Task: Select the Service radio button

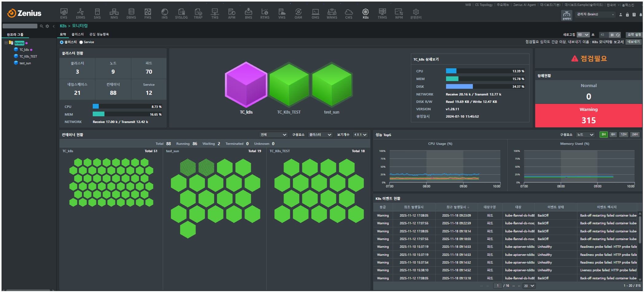Action: coord(81,42)
